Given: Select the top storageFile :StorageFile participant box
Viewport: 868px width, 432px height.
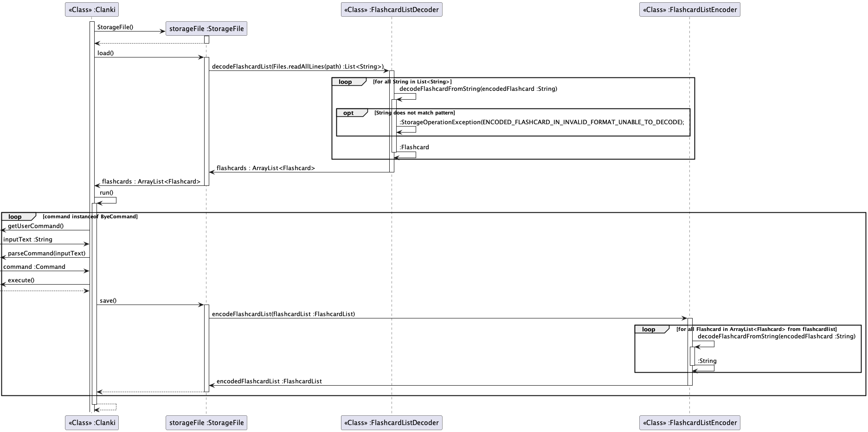Looking at the screenshot, I should click(206, 29).
